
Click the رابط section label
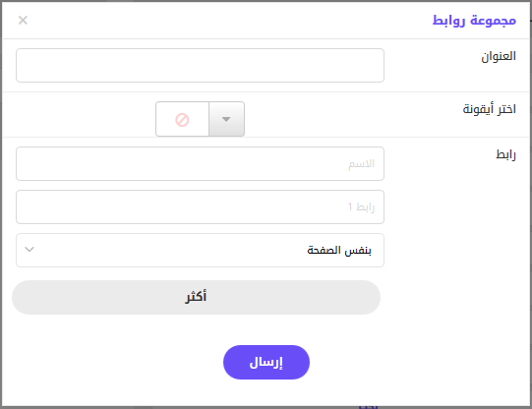pos(505,154)
